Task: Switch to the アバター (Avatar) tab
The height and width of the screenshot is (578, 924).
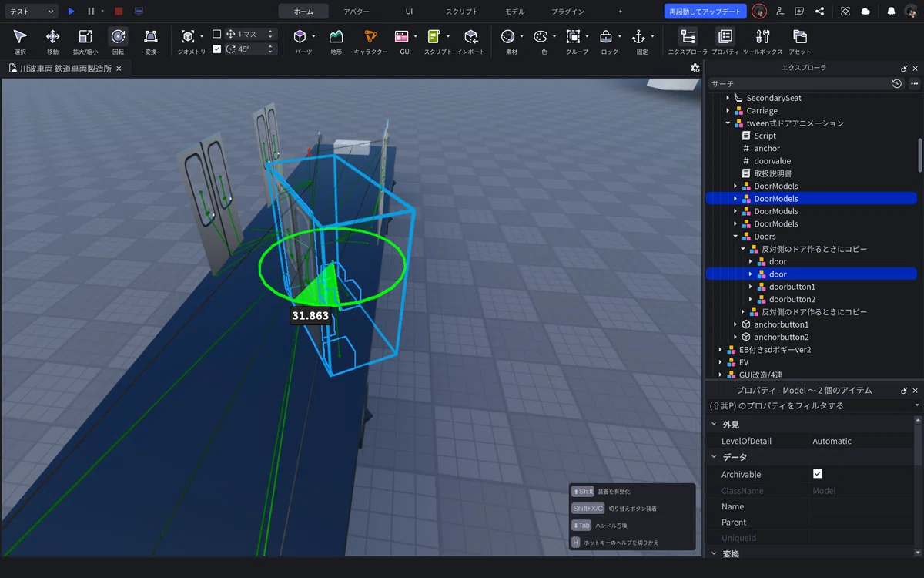Action: [x=357, y=12]
